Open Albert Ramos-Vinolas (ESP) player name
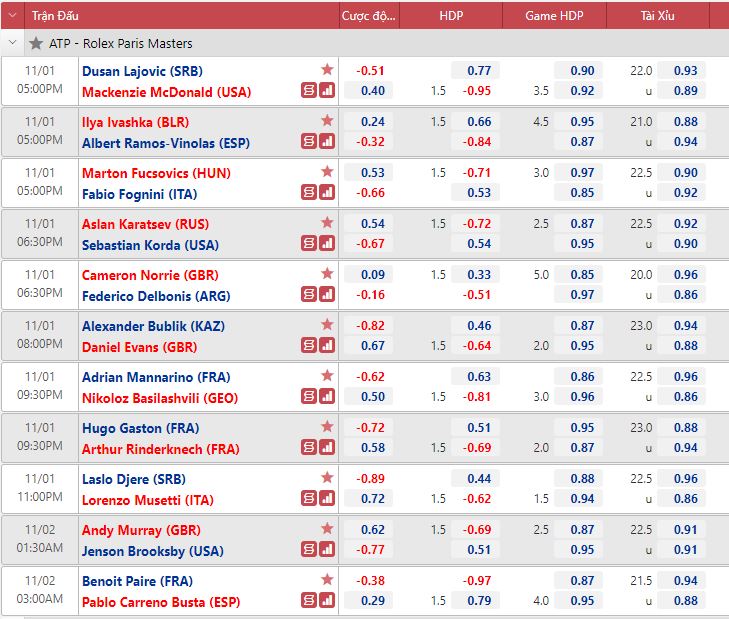 pyautogui.click(x=166, y=143)
